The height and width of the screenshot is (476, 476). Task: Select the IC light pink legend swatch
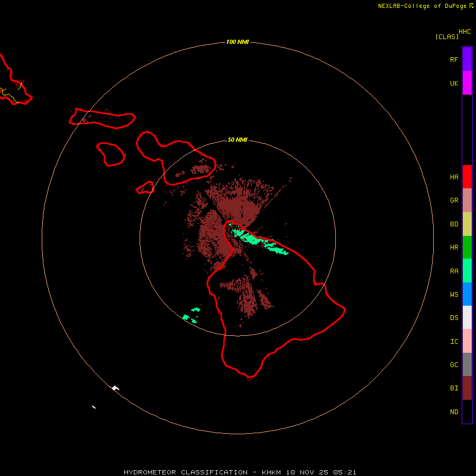pyautogui.click(x=467, y=341)
